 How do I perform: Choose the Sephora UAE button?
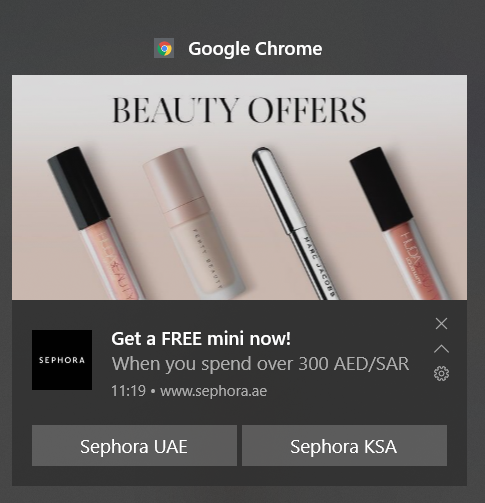click(134, 445)
